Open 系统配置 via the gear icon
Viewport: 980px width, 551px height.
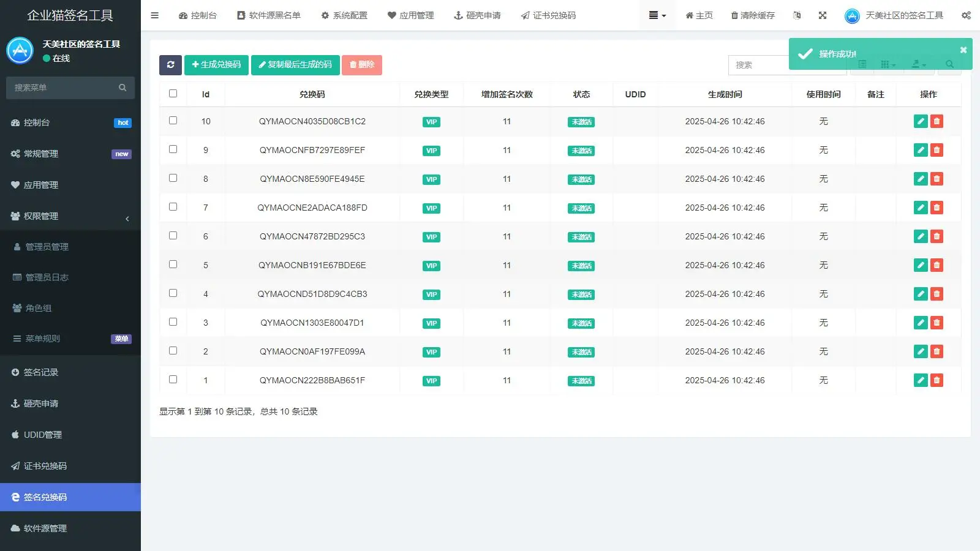(x=325, y=15)
